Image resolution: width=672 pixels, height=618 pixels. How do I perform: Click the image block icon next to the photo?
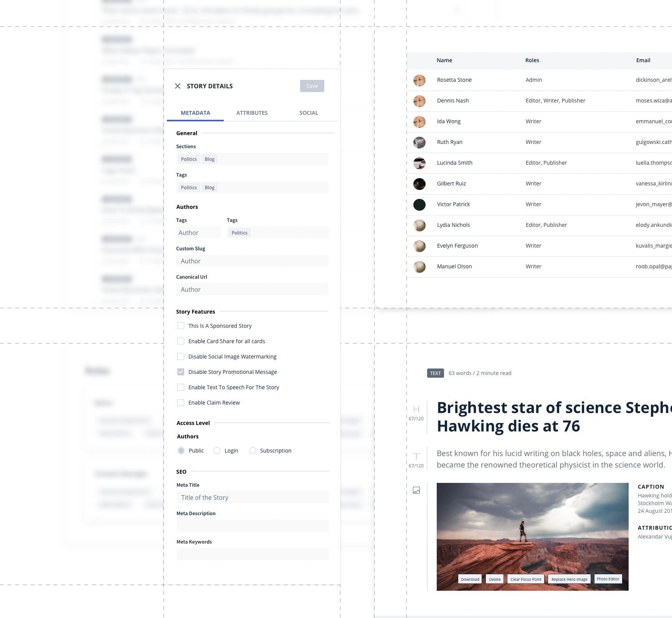pyautogui.click(x=417, y=490)
